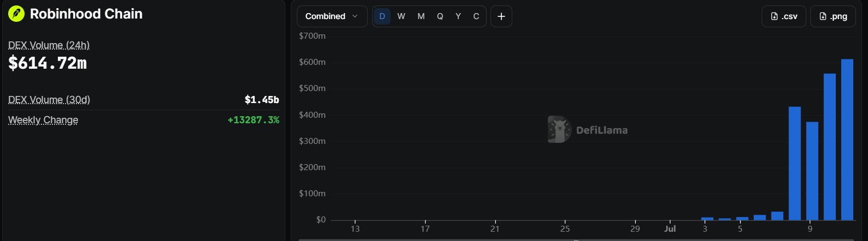This screenshot has width=868, height=241.
Task: Click the DEX Volume (30d) label
Action: click(x=49, y=100)
